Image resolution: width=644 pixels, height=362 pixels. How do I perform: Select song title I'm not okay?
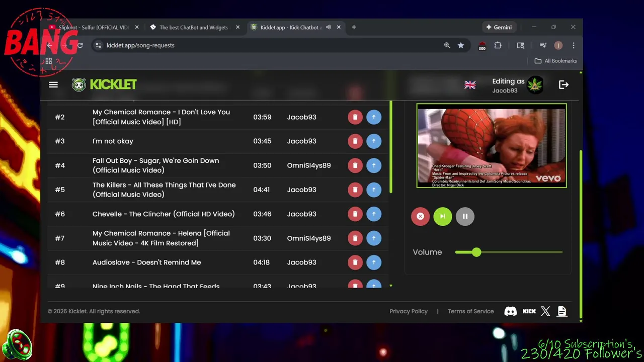(x=113, y=141)
